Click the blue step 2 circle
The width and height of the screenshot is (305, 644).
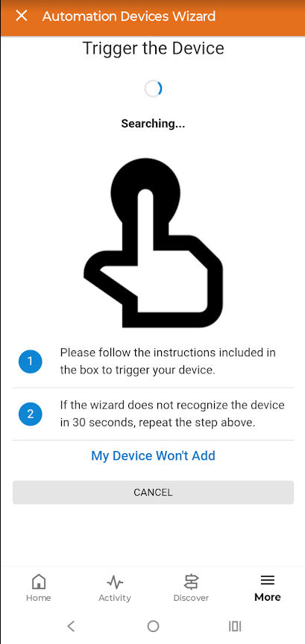coord(31,414)
